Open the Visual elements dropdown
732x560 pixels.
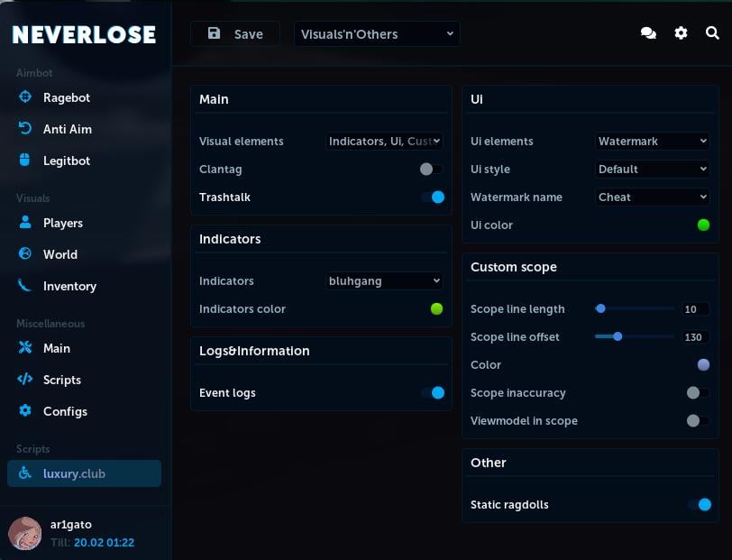click(x=384, y=141)
